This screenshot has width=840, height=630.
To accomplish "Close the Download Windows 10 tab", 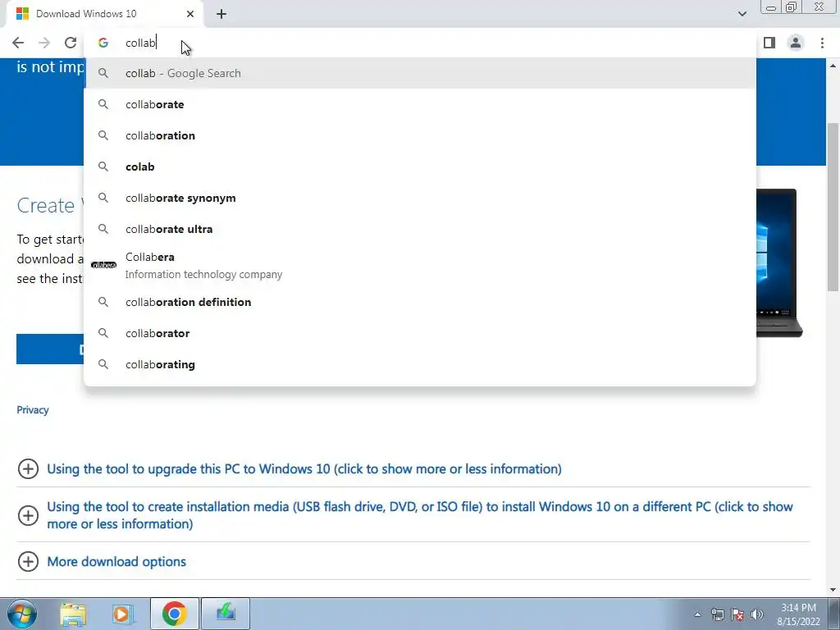I will click(190, 14).
